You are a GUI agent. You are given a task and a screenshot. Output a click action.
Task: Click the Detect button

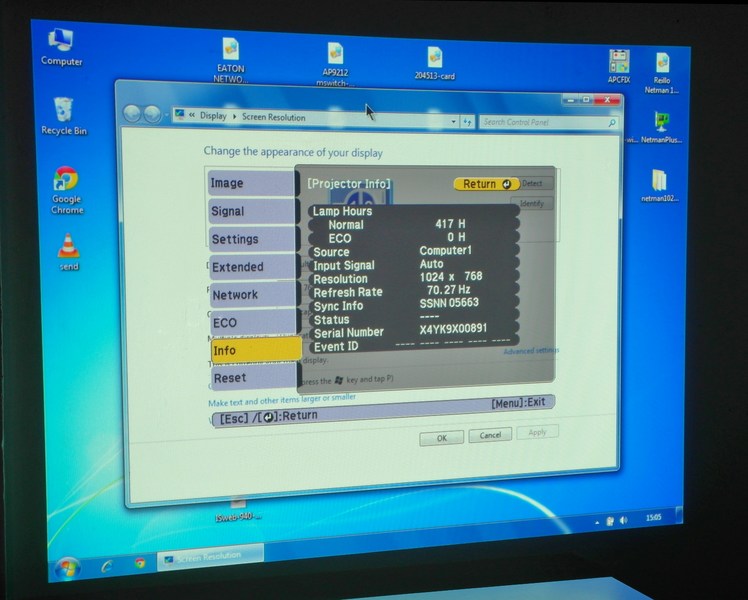click(533, 183)
